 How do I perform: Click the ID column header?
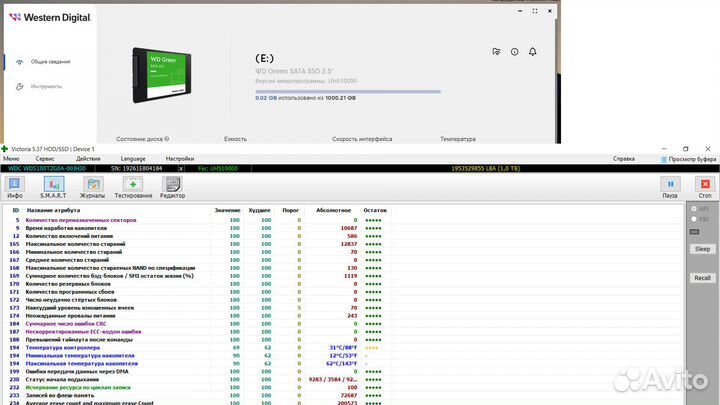pos(15,210)
